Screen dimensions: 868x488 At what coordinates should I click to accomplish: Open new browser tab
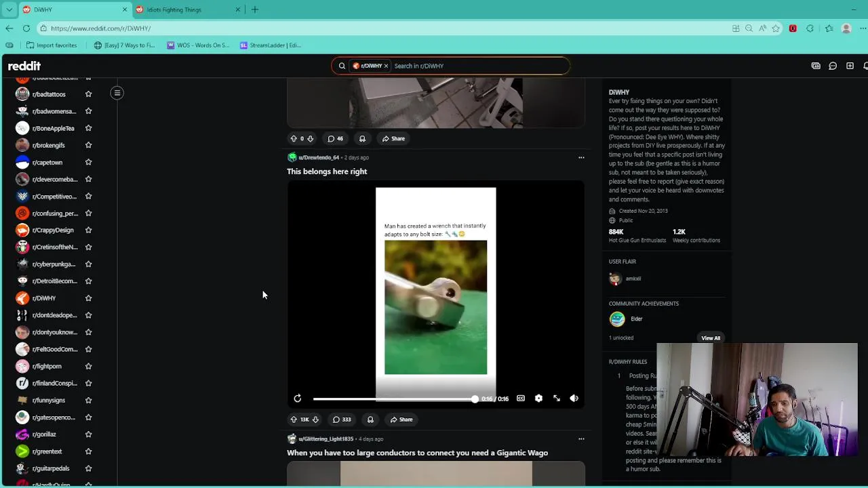[x=255, y=9]
